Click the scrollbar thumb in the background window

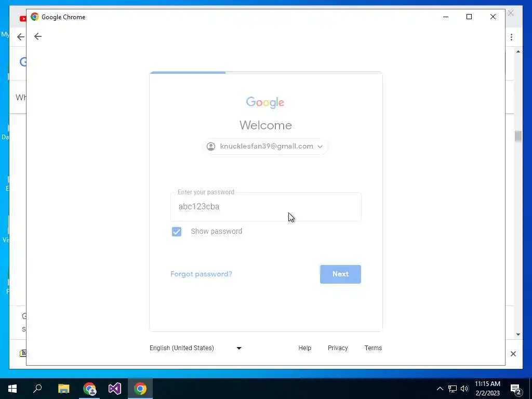pyautogui.click(x=518, y=137)
